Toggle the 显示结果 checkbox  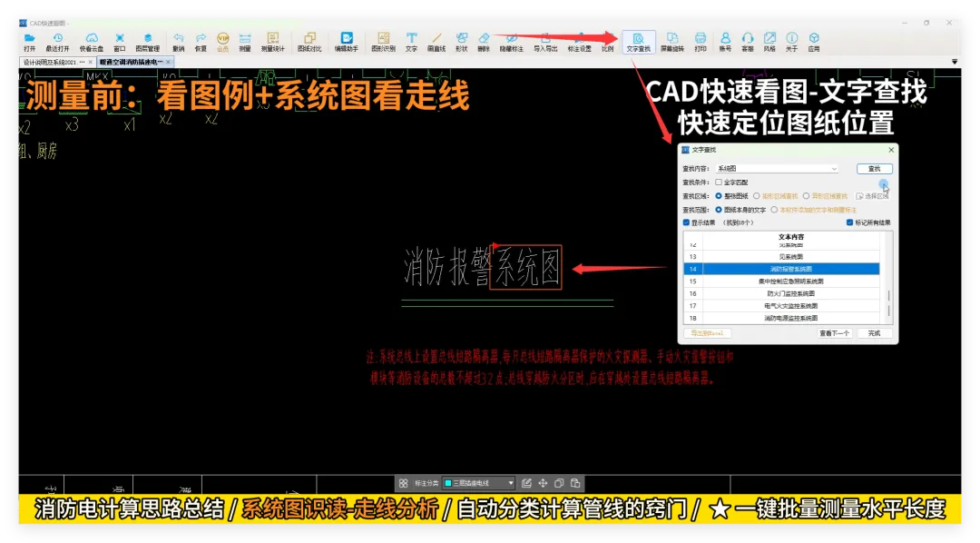pyautogui.click(x=686, y=222)
